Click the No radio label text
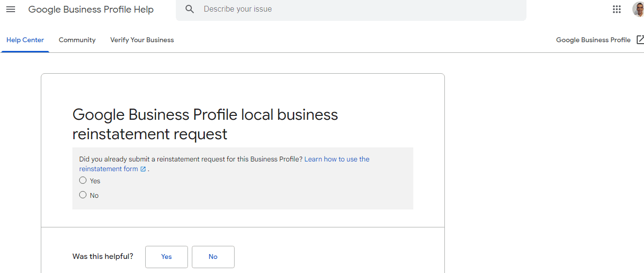The width and height of the screenshot is (644, 273). 94,195
